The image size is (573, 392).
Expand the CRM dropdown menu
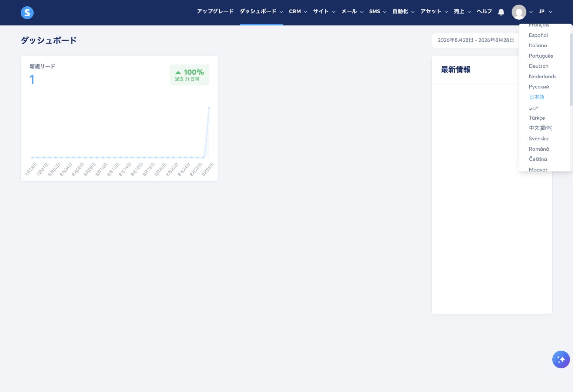click(298, 11)
